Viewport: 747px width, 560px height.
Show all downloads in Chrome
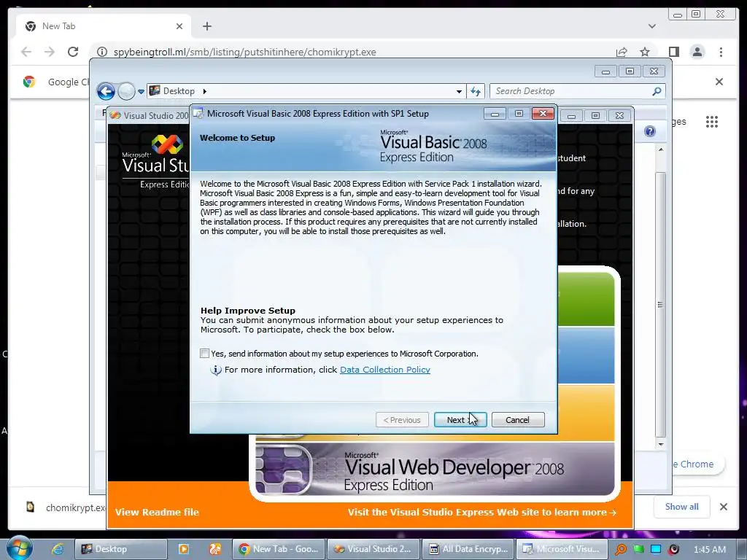(682, 507)
